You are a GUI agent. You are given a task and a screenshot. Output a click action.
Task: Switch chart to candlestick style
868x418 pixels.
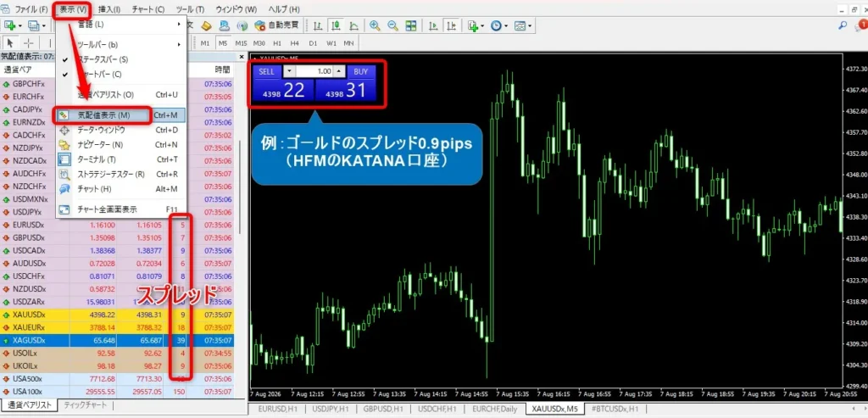[336, 25]
